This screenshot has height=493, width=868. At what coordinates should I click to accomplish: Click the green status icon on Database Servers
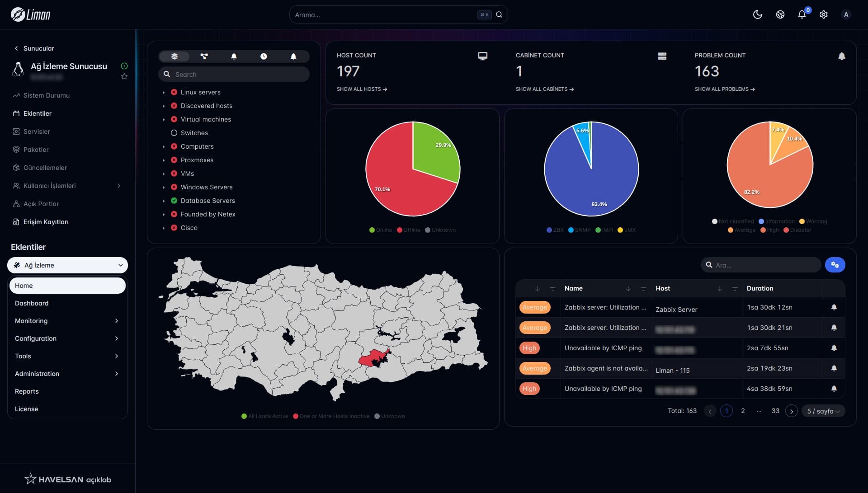point(174,201)
